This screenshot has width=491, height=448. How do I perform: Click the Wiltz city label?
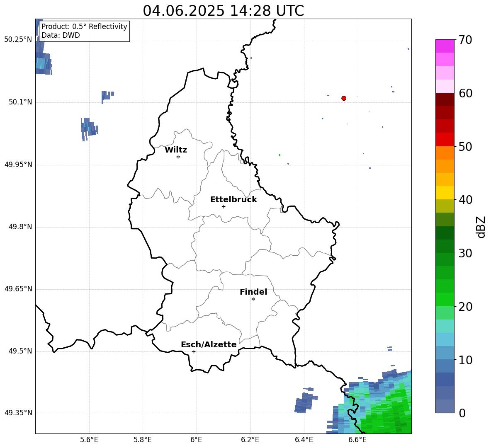coord(176,150)
